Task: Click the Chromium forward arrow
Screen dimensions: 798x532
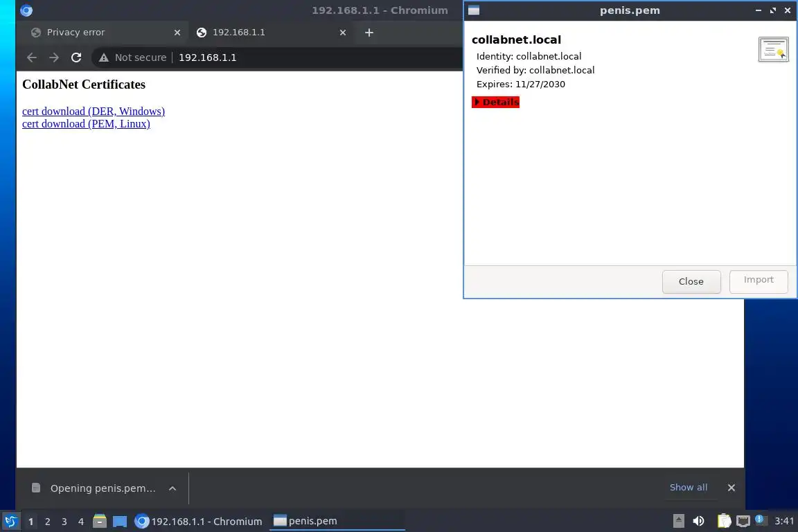Action: 54,57
